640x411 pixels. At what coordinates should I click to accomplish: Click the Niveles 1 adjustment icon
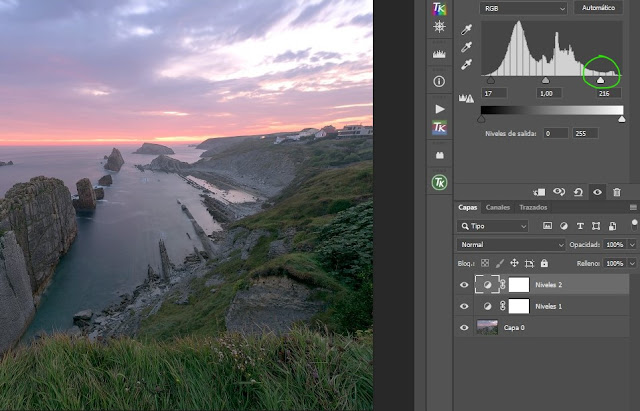point(487,306)
